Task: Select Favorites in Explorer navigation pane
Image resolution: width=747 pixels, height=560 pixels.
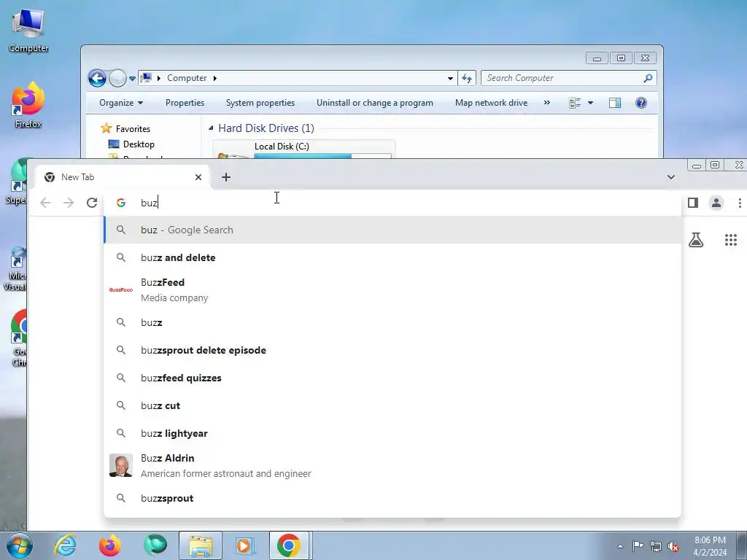Action: click(133, 129)
